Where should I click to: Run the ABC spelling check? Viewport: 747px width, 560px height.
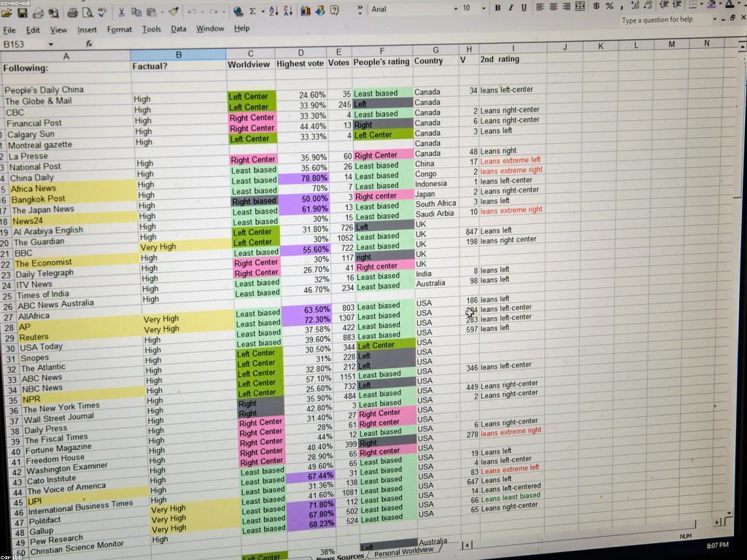102,12
